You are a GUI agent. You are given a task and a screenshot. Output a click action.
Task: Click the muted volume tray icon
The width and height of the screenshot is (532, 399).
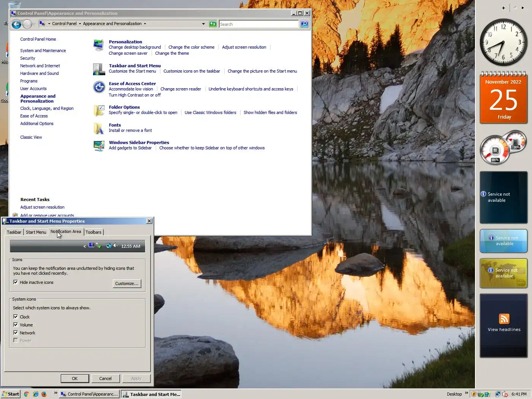click(505, 394)
